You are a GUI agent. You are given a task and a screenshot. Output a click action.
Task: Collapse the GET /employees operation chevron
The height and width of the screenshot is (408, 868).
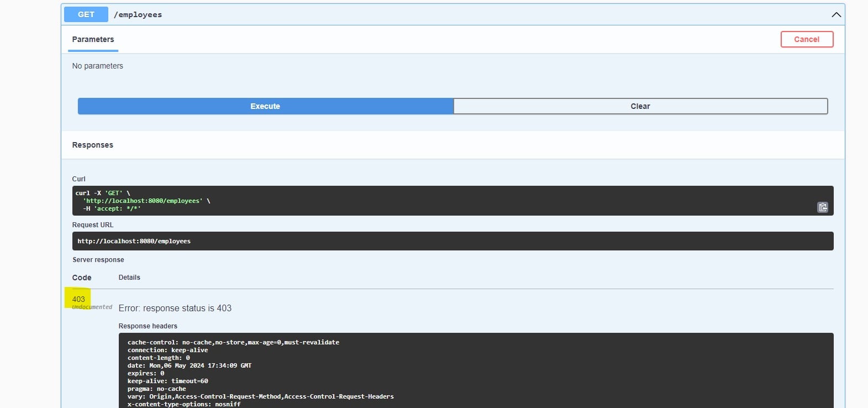pos(836,15)
